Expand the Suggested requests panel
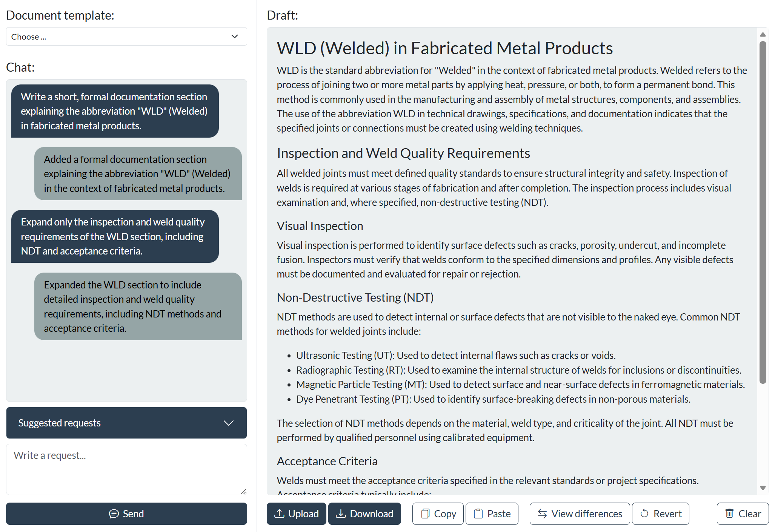The image size is (775, 532). (x=126, y=423)
